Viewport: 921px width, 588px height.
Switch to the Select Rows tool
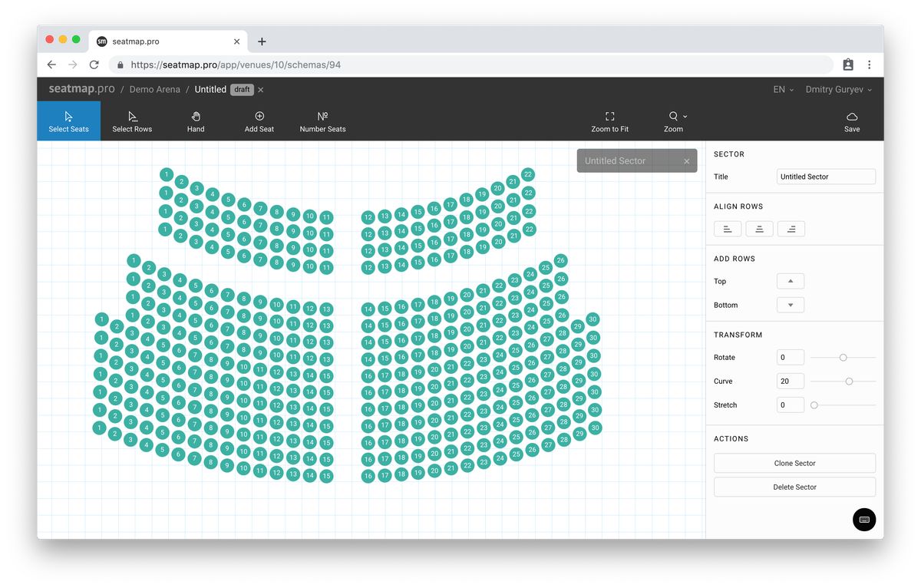[x=131, y=121]
